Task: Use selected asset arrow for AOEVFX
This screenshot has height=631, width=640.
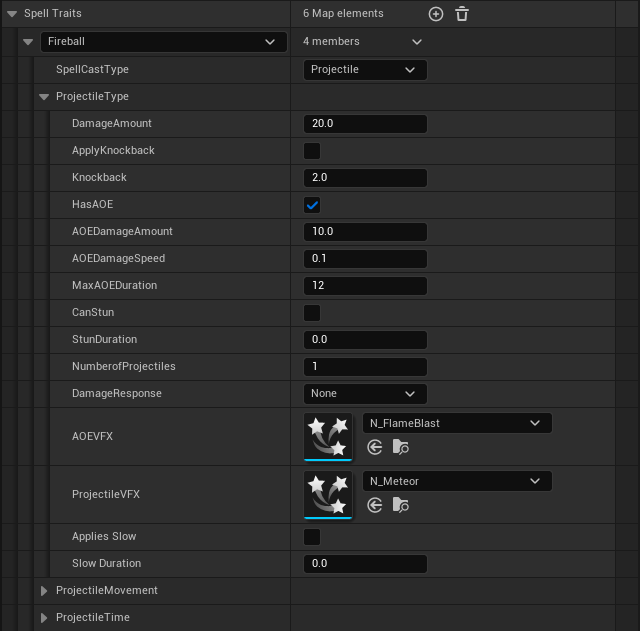Action: [375, 447]
